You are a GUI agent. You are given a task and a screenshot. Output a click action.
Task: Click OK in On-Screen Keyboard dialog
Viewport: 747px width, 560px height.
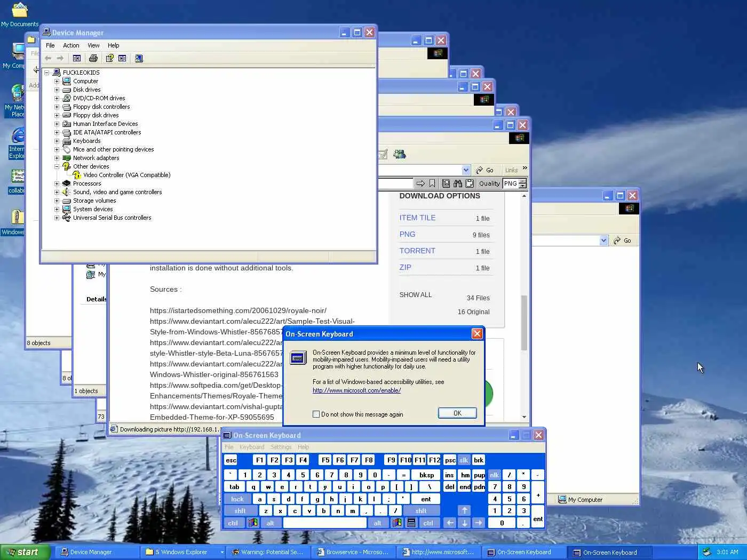coord(457,413)
